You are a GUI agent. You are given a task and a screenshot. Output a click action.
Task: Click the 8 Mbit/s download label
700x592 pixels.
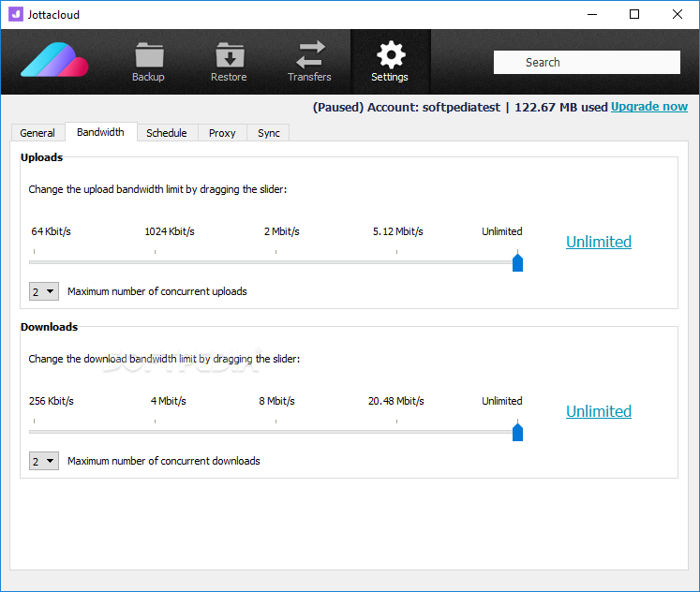point(276,401)
